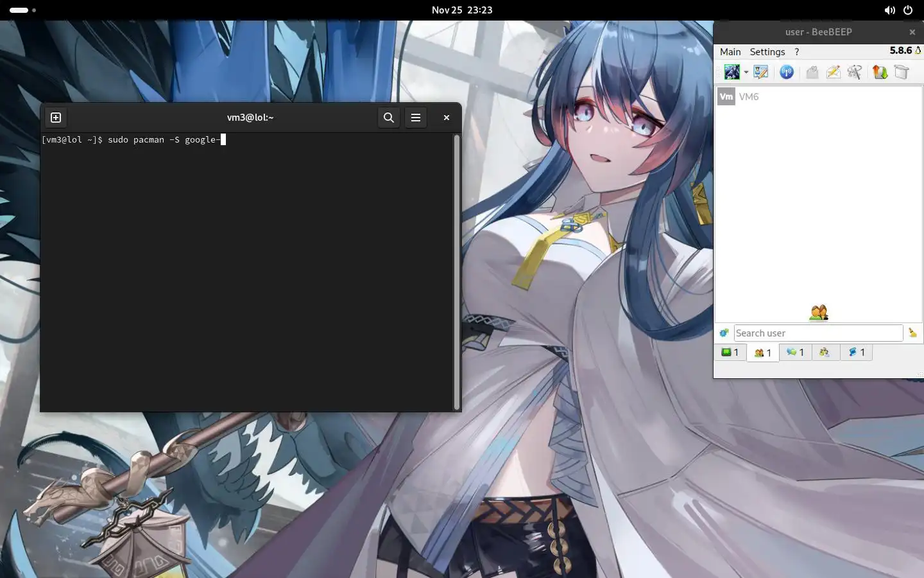Open the edit profile icon in BeeBEEP
The width and height of the screenshot is (924, 578).
click(761, 72)
